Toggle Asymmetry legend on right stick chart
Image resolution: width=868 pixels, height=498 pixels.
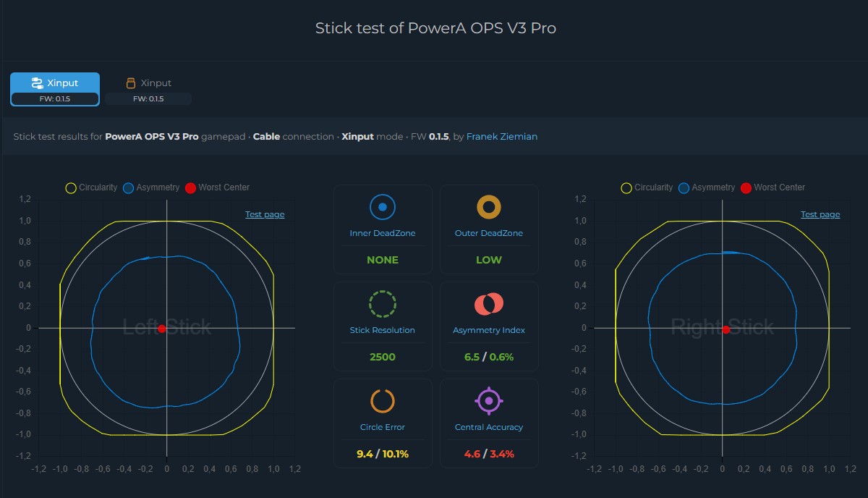pyautogui.click(x=706, y=187)
